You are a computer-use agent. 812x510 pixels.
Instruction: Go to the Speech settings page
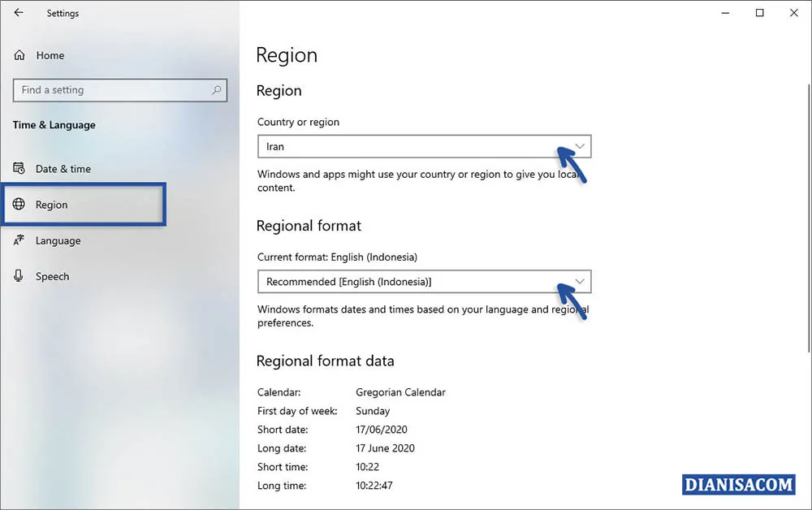[x=52, y=276]
